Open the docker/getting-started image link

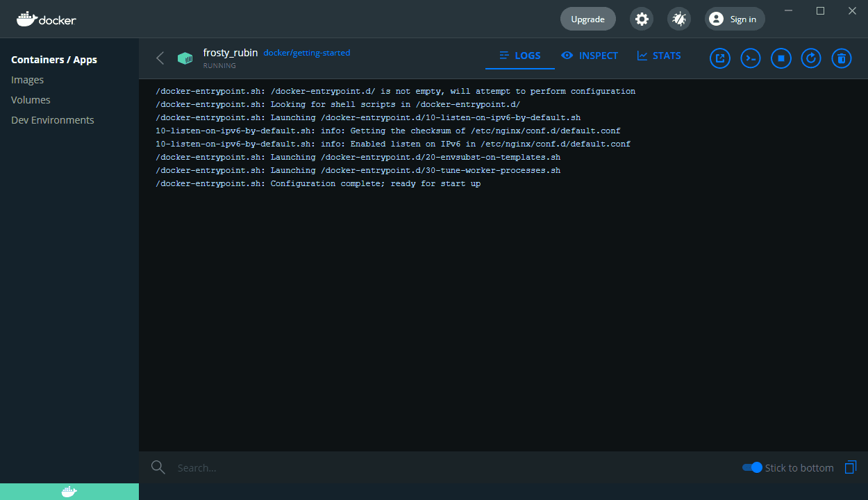point(307,53)
